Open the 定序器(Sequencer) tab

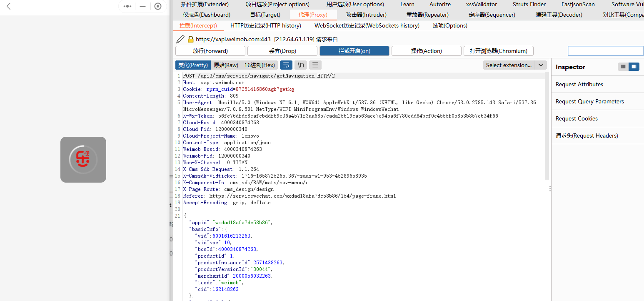point(492,15)
